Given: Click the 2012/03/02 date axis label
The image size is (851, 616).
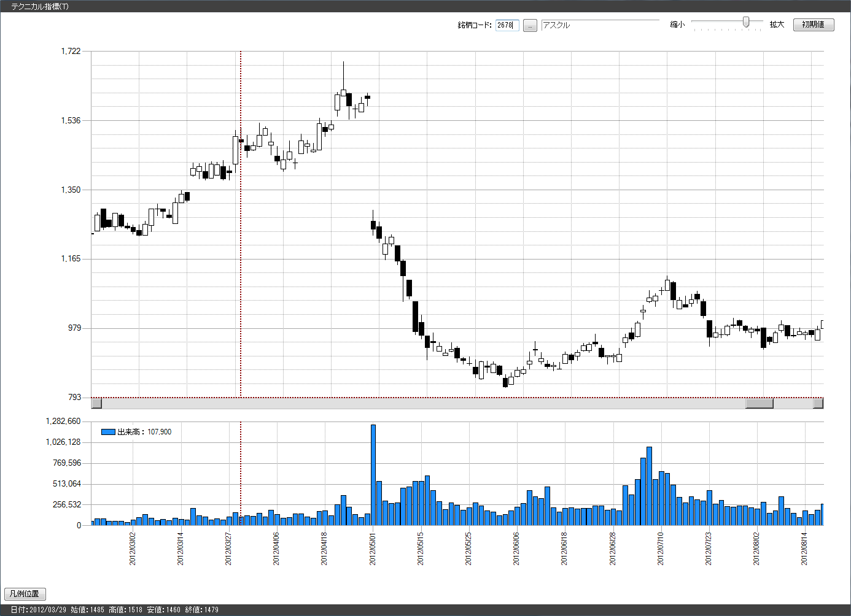Looking at the screenshot, I should [133, 548].
